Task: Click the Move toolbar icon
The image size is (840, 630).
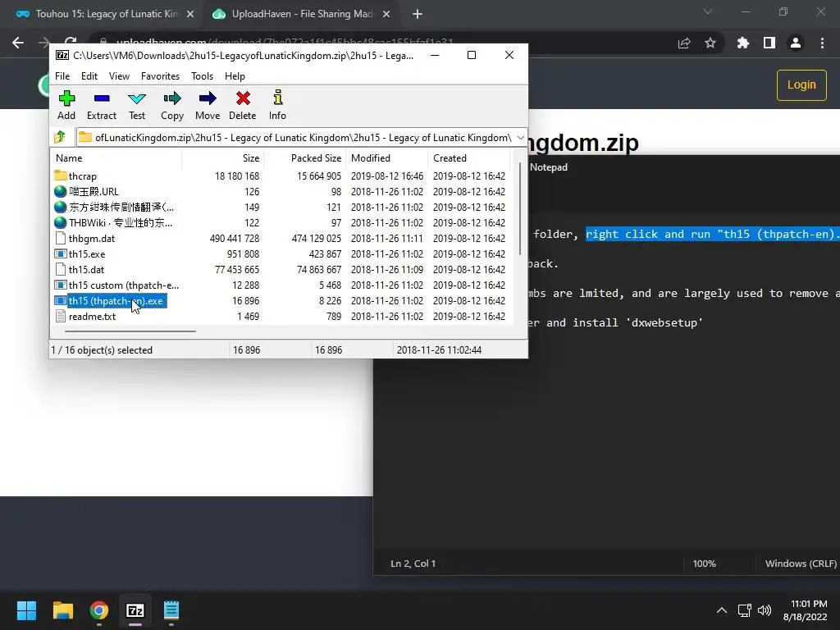Action: coord(208,105)
